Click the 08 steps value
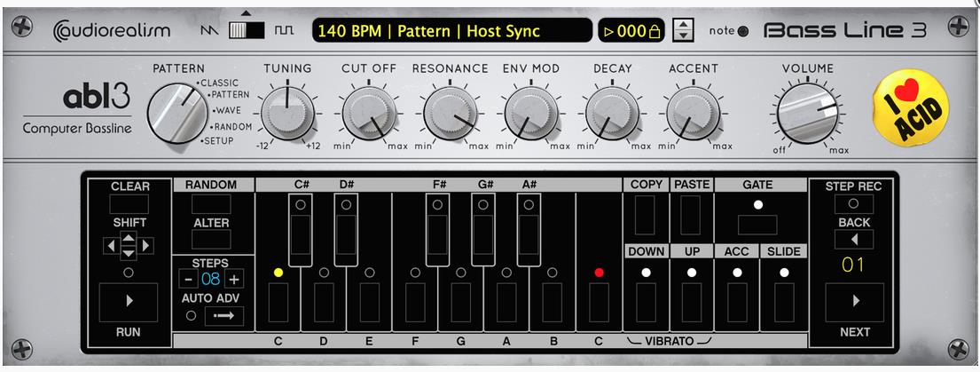 click(210, 280)
